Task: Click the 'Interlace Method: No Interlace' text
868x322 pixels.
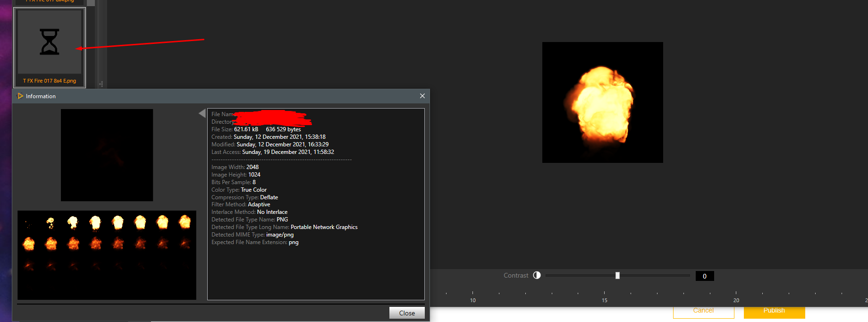Action: [x=249, y=212]
